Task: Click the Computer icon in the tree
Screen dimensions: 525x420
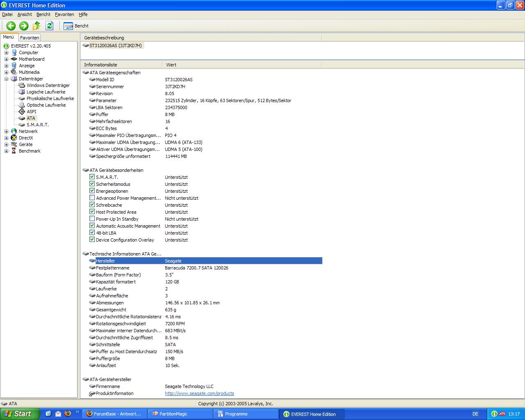Action: (x=14, y=52)
